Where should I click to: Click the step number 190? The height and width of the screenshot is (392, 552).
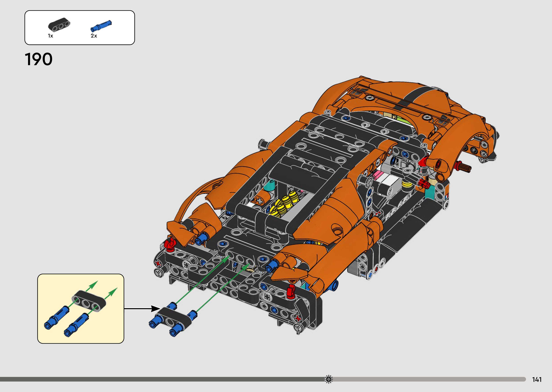(x=39, y=59)
